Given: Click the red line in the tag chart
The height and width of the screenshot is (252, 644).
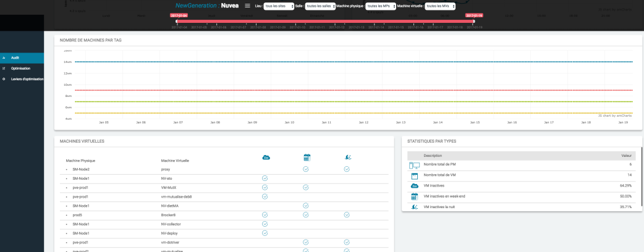Looking at the screenshot, I should pos(354,90).
